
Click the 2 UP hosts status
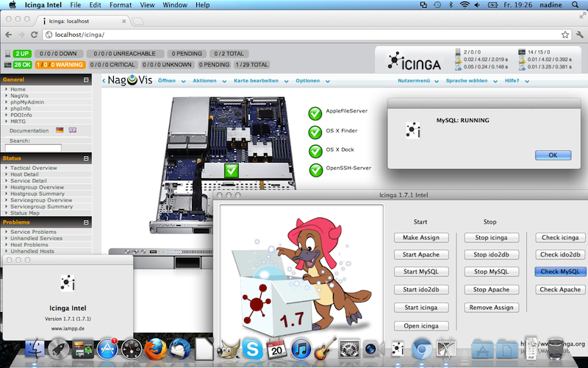(22, 54)
